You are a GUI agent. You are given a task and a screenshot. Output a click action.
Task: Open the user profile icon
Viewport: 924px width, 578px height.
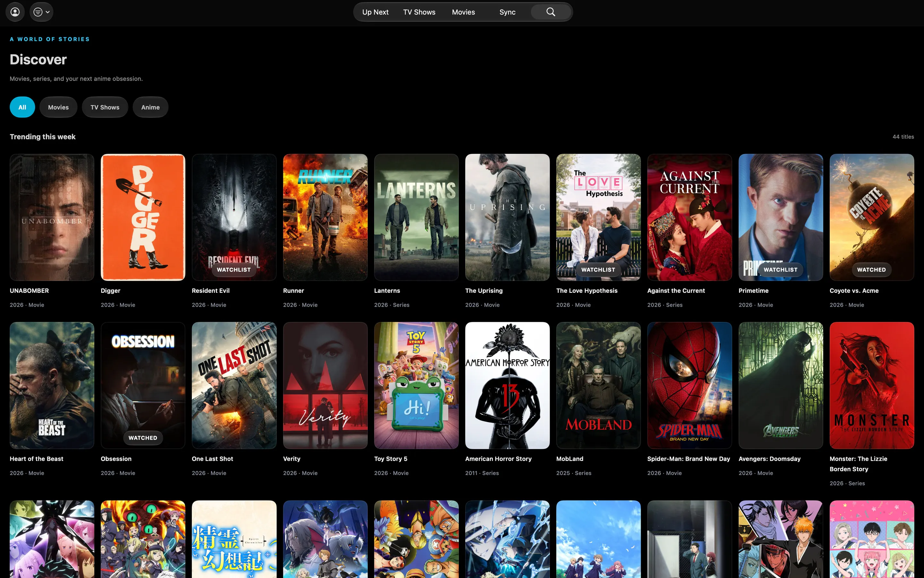(x=15, y=12)
